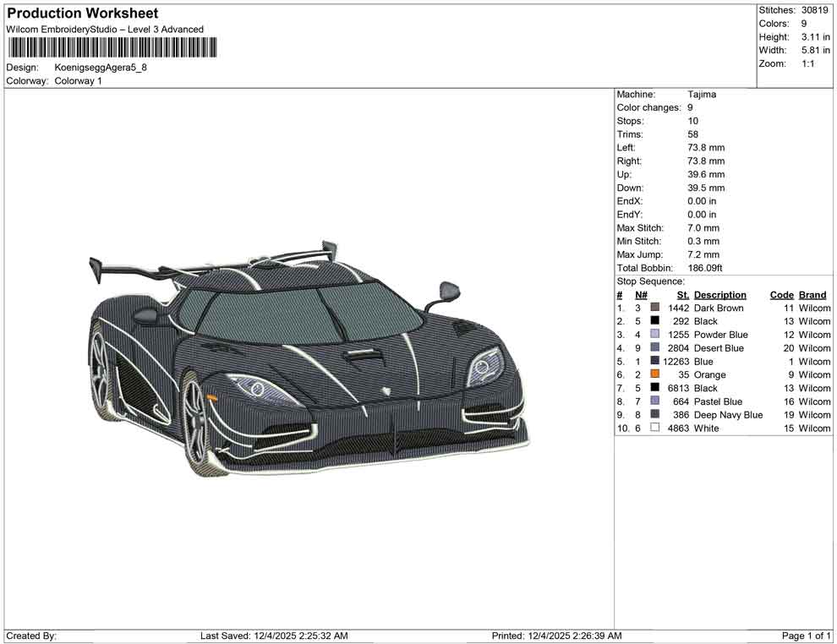Click the Stop Sequence heading
Viewport: 837px width, 644px height.
(x=649, y=281)
